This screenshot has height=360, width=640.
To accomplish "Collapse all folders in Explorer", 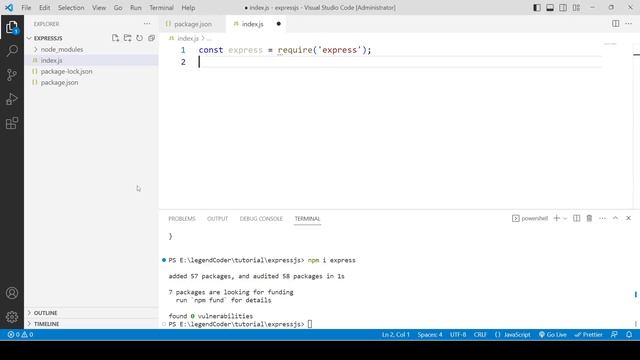I will click(x=151, y=38).
